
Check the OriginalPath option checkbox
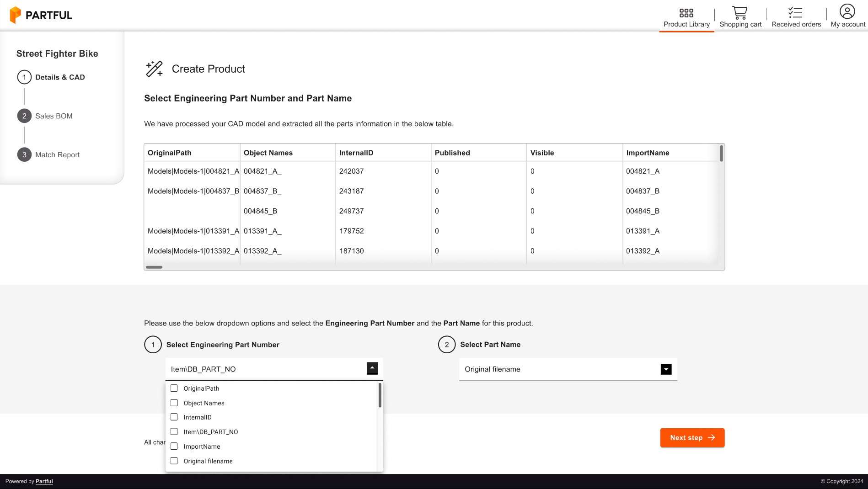pos(174,388)
